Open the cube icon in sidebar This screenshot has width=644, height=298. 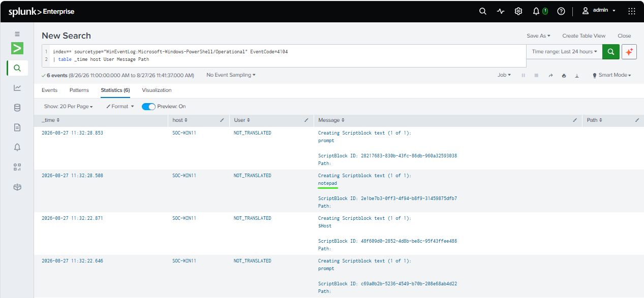(17, 187)
